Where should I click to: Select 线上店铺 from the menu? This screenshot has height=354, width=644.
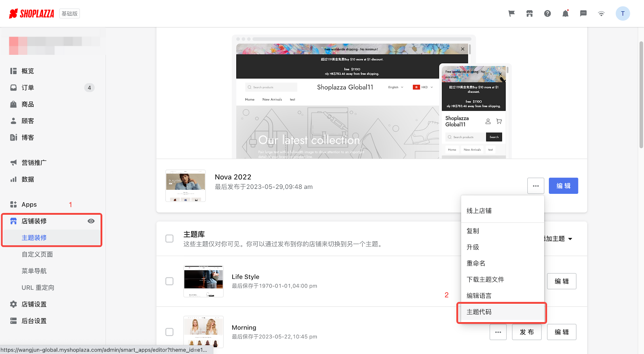[x=502, y=211]
